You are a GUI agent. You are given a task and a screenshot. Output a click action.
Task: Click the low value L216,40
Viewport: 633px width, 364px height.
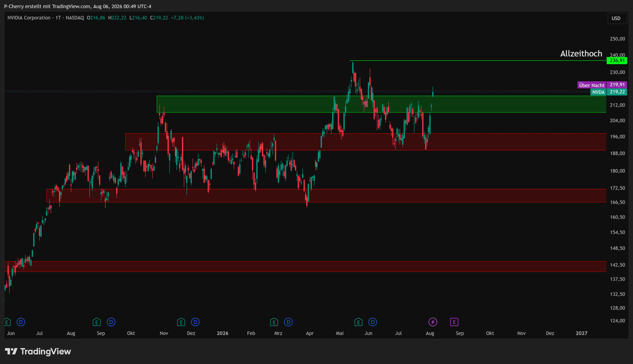point(138,18)
